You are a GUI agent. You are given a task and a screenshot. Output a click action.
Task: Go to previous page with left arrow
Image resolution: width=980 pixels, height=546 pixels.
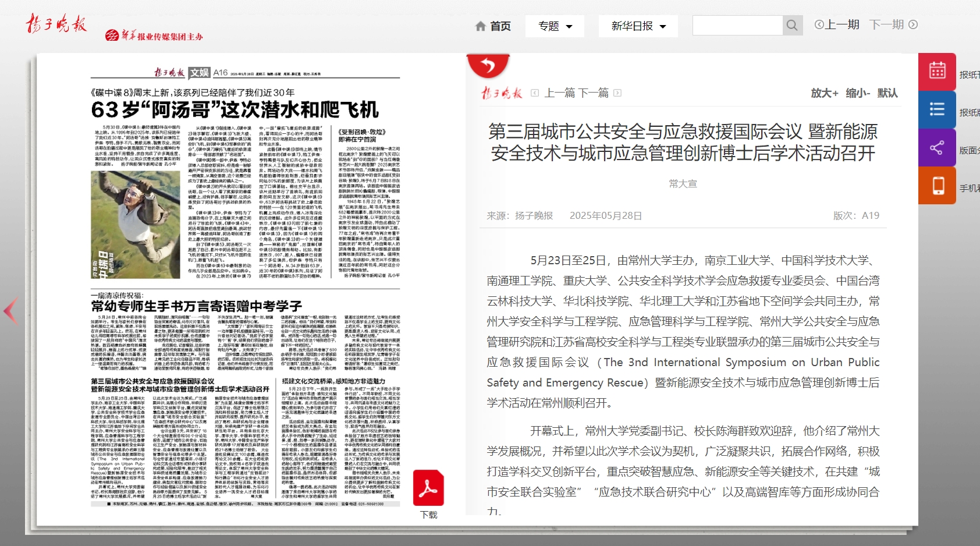click(x=10, y=311)
